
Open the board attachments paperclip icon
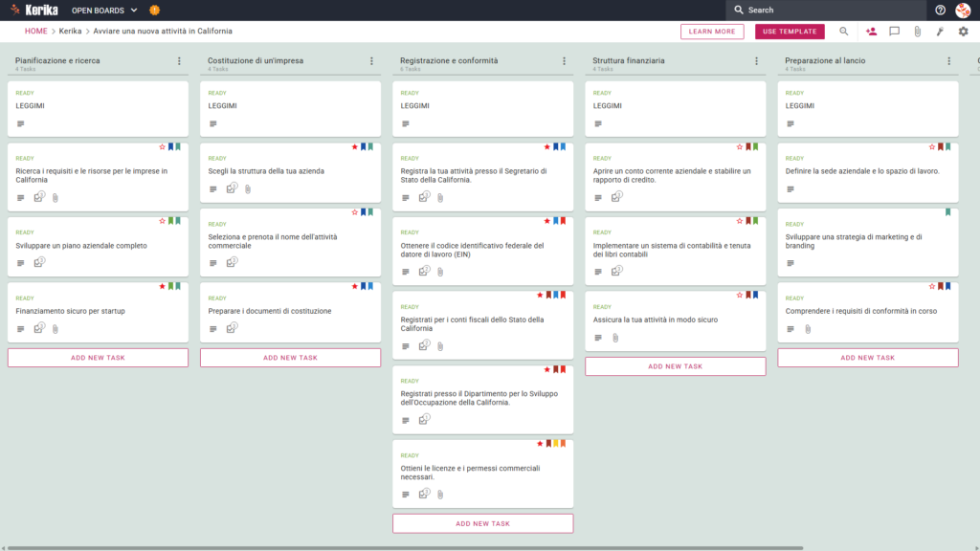918,32
